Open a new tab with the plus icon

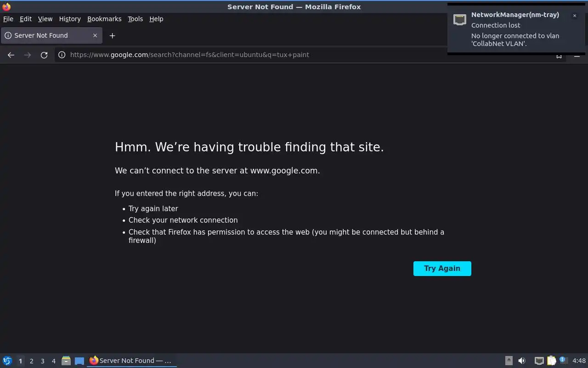click(112, 35)
